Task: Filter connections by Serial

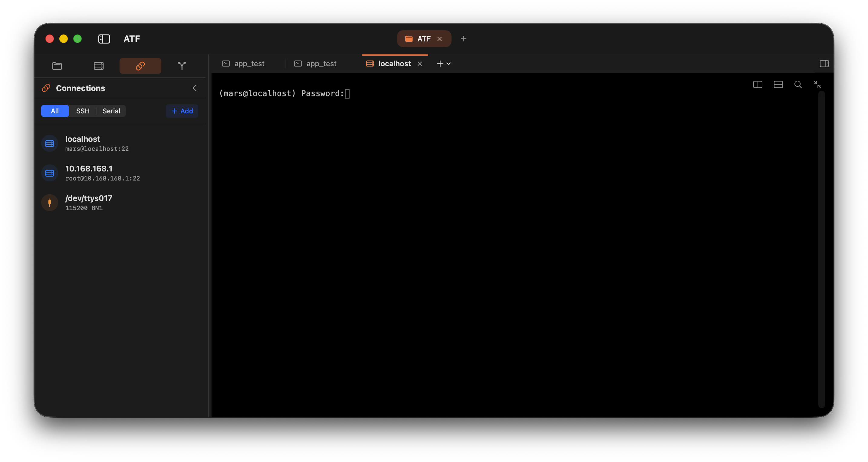Action: pos(111,111)
